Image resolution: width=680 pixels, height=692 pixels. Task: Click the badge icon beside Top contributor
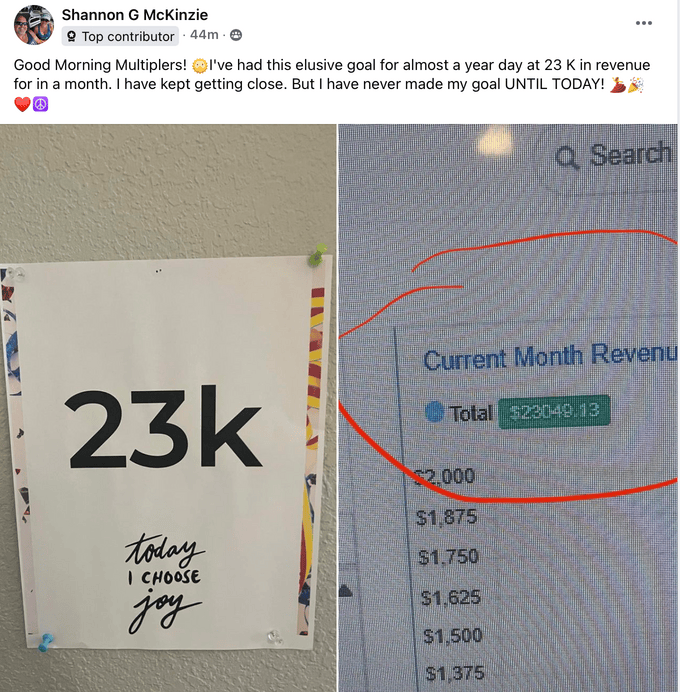71,36
